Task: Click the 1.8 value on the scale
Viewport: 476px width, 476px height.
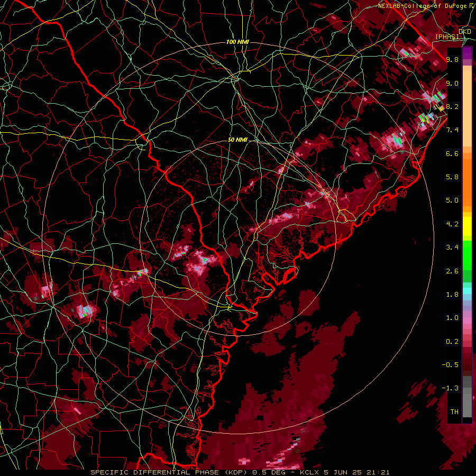Action: (x=452, y=295)
